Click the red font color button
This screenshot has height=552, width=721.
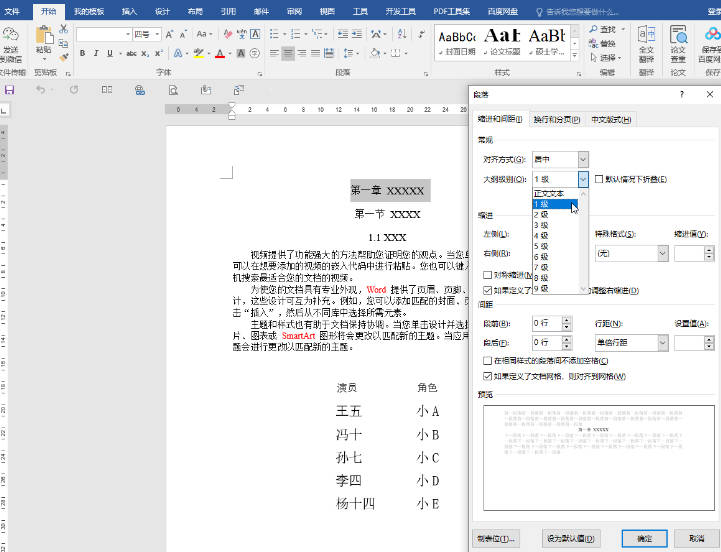click(x=220, y=53)
